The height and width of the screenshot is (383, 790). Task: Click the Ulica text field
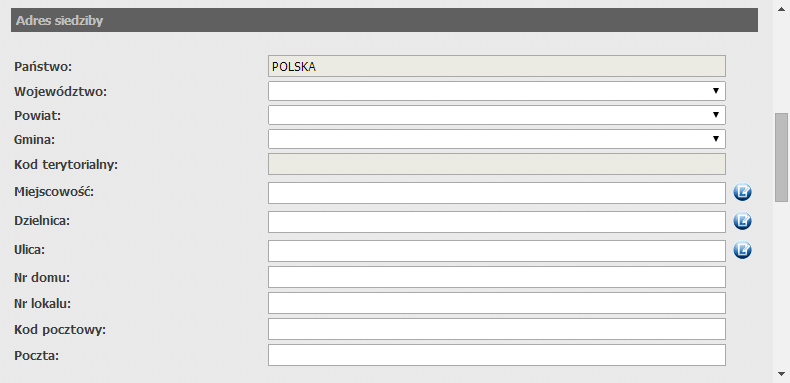click(x=497, y=251)
